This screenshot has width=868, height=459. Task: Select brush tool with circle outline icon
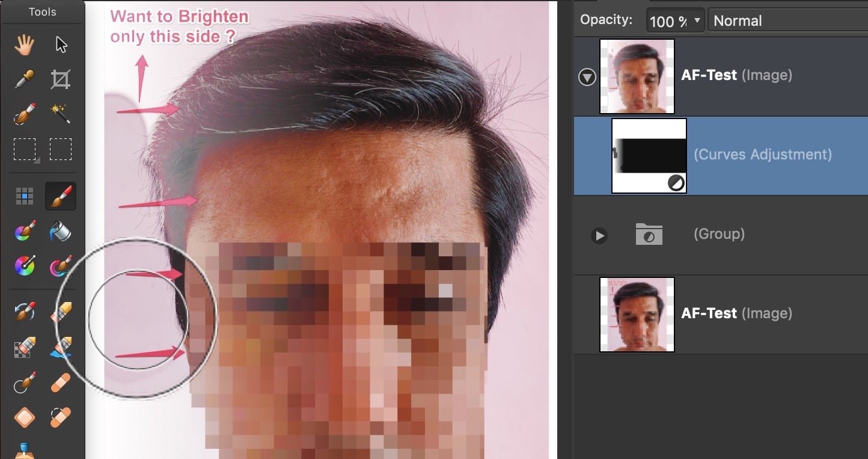[x=25, y=383]
